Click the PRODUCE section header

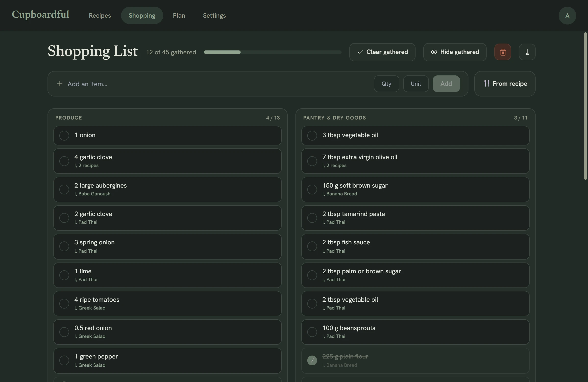(x=69, y=118)
